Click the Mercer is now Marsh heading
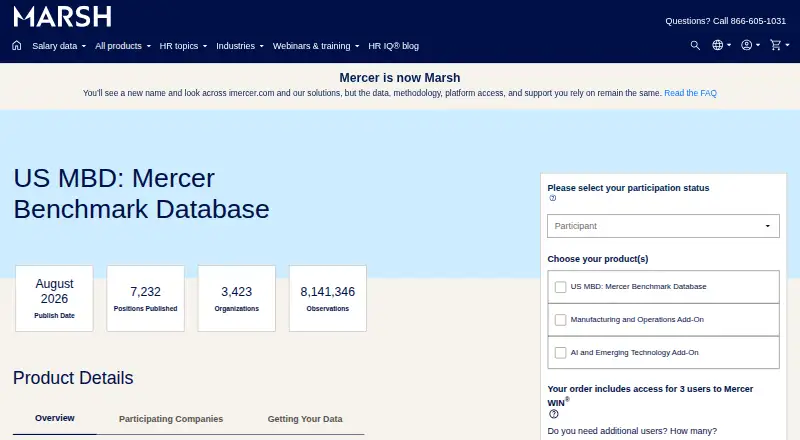The height and width of the screenshot is (440, 800). pyautogui.click(x=400, y=78)
